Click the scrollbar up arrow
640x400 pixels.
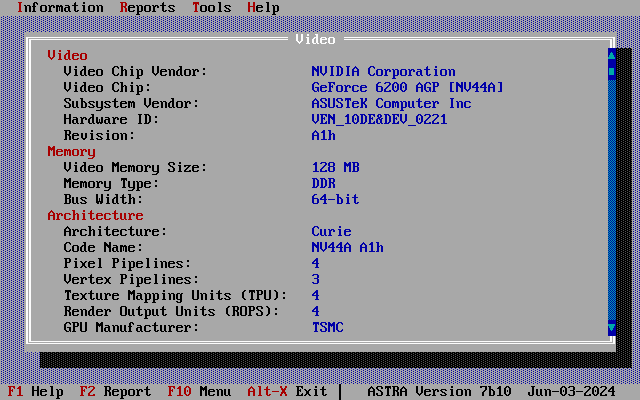tap(611, 55)
